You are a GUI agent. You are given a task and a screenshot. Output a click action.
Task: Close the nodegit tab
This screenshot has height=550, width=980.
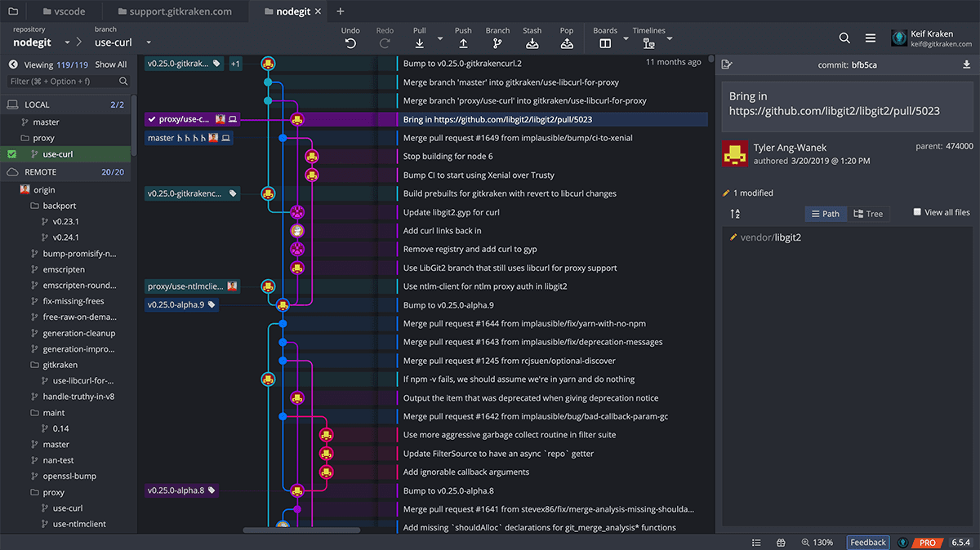pyautogui.click(x=318, y=12)
